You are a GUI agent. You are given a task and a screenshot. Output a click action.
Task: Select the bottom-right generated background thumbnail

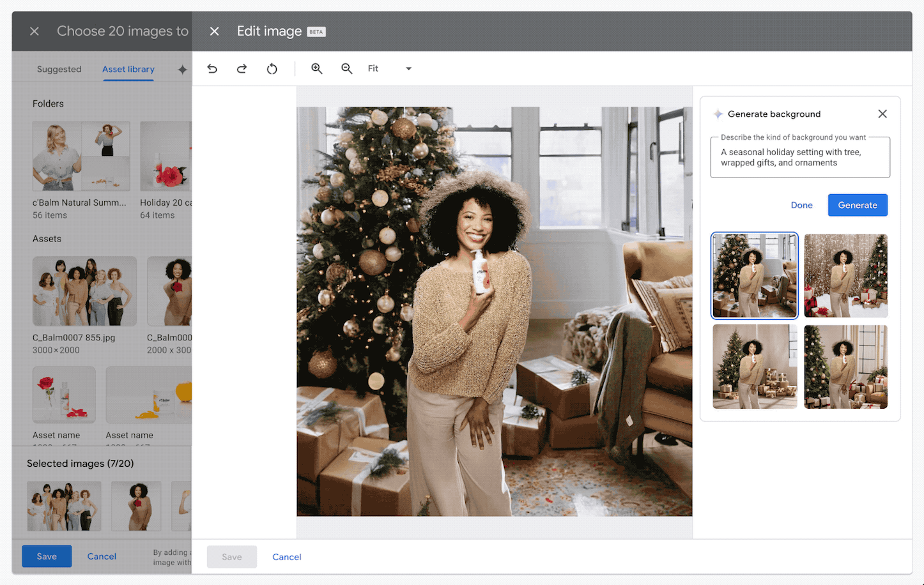point(845,367)
